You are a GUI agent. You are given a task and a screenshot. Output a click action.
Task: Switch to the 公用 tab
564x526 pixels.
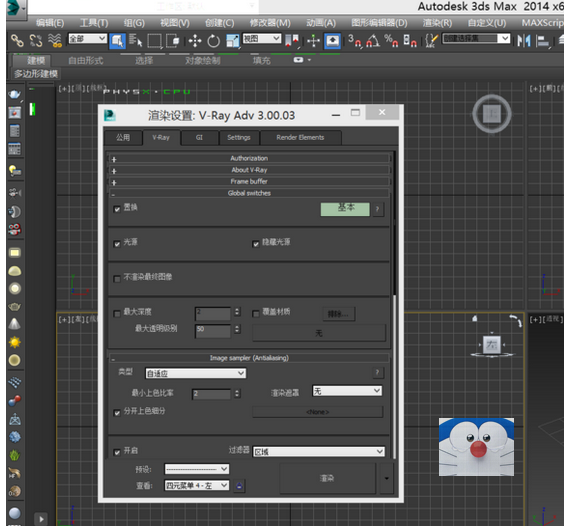[x=123, y=137]
